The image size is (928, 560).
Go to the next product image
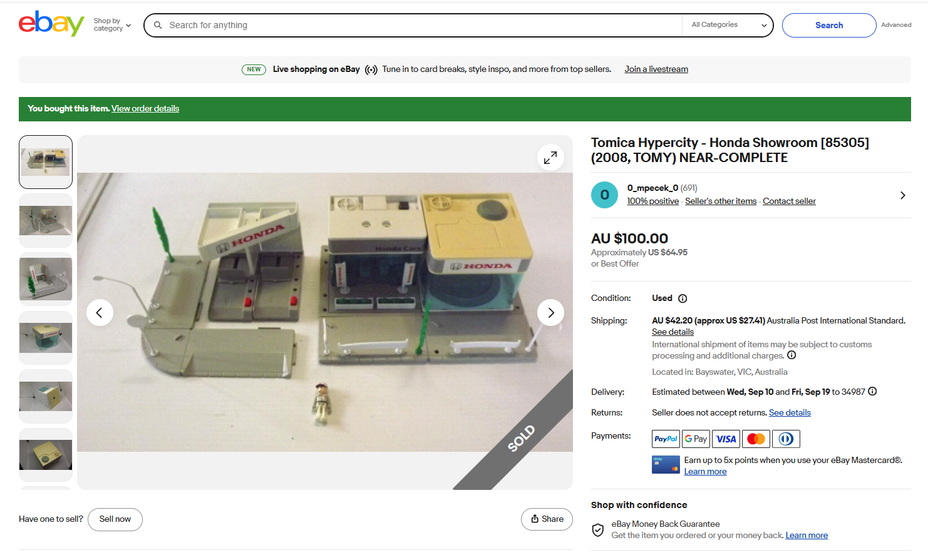click(x=550, y=313)
